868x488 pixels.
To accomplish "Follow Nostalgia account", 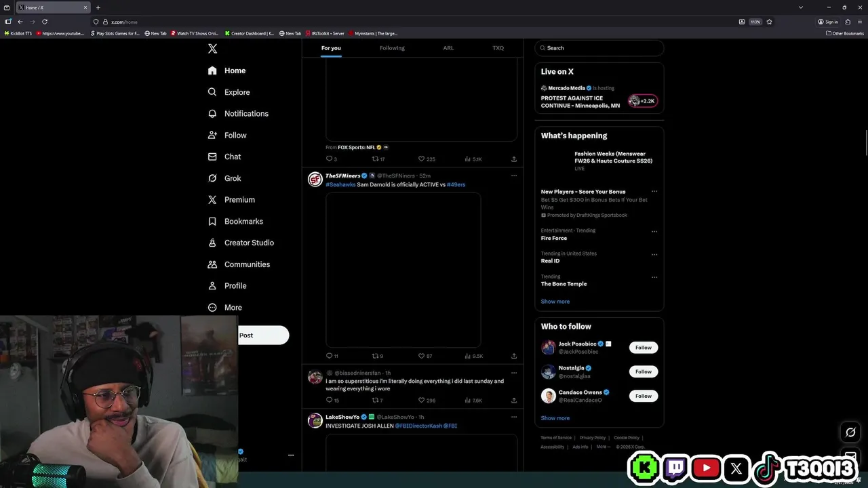I will [644, 371].
